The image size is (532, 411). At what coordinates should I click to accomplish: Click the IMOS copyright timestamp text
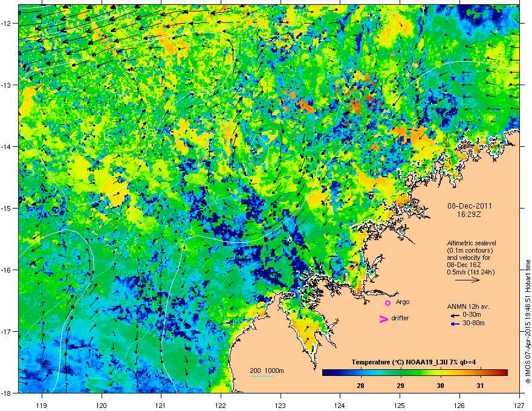(x=528, y=322)
